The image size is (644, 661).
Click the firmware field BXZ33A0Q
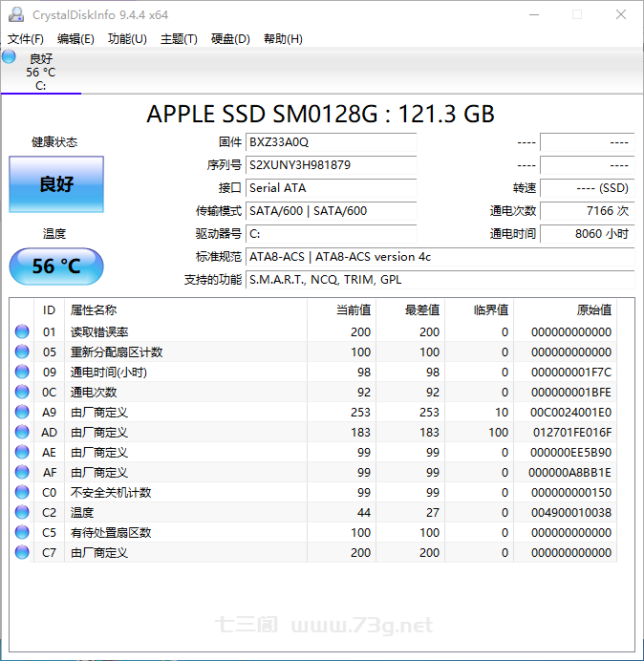click(x=332, y=142)
